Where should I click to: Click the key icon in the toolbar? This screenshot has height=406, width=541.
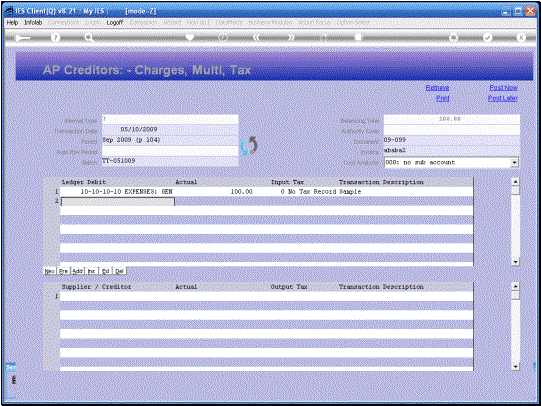coord(22,38)
